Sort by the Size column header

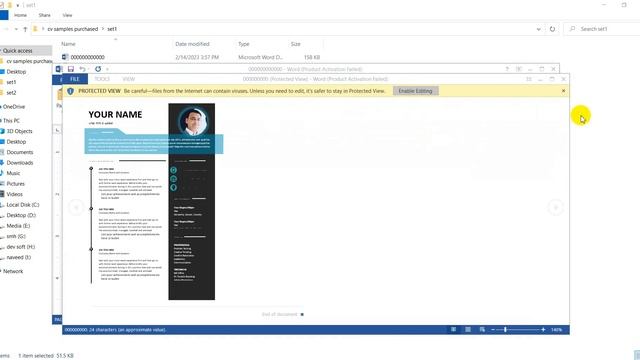tap(296, 44)
